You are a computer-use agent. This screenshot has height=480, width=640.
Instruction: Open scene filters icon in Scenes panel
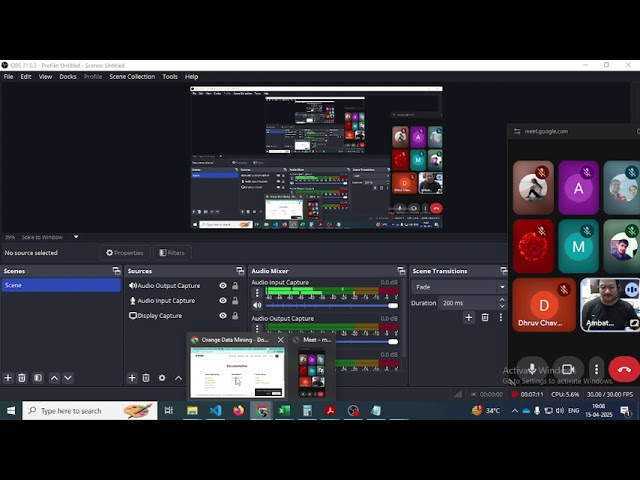point(38,378)
